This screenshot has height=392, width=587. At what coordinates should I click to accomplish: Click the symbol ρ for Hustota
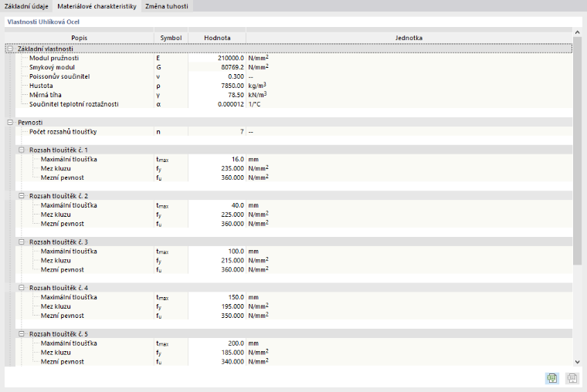(158, 86)
